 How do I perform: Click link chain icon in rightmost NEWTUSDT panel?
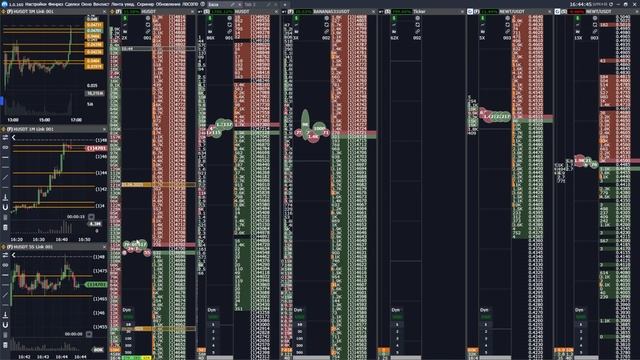[595, 31]
